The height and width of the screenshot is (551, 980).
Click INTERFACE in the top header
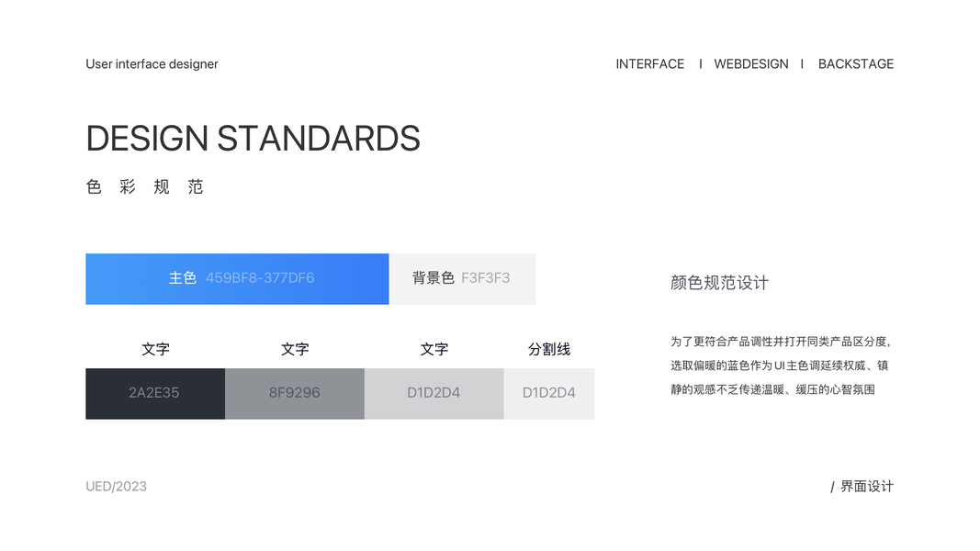coord(650,64)
